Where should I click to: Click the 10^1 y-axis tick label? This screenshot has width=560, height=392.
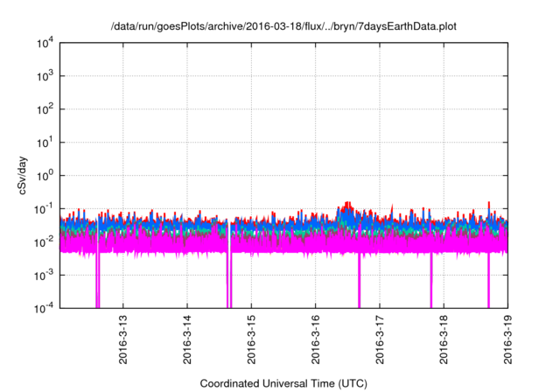45,143
